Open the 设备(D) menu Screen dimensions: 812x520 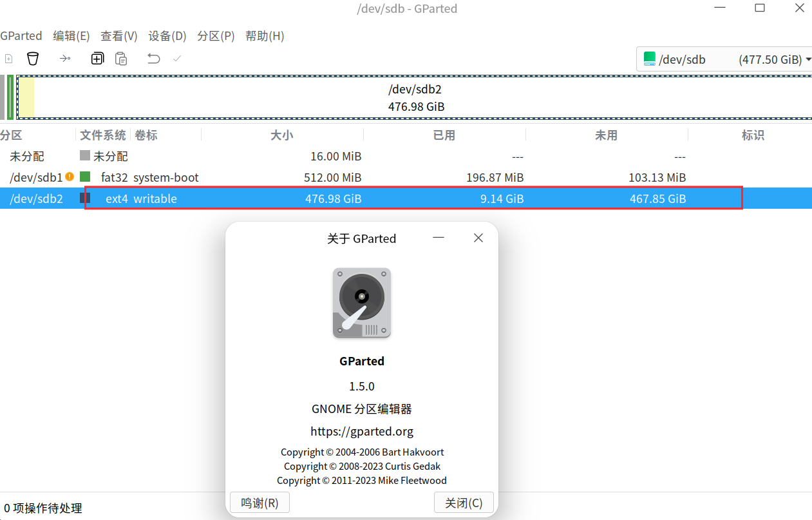click(x=167, y=36)
